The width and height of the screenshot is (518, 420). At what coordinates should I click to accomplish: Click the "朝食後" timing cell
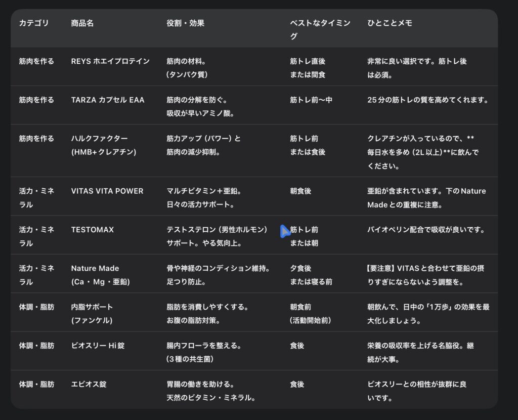(300, 191)
